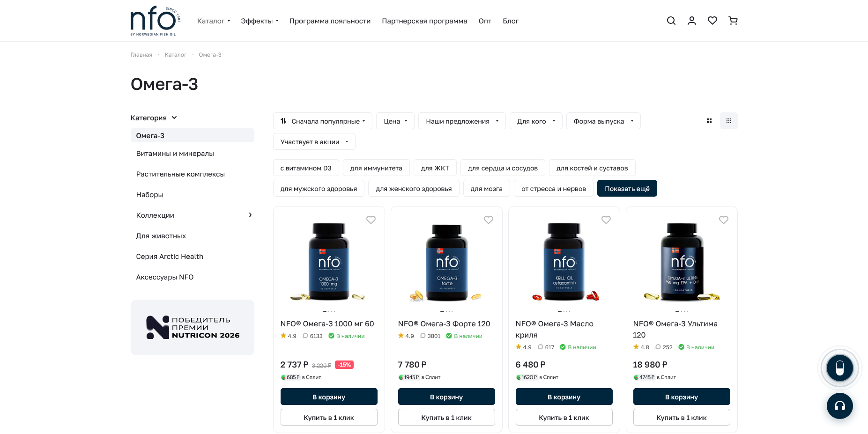Screen dimensions: 868x434
Task: Go to Главная via breadcrumb
Action: [141, 55]
